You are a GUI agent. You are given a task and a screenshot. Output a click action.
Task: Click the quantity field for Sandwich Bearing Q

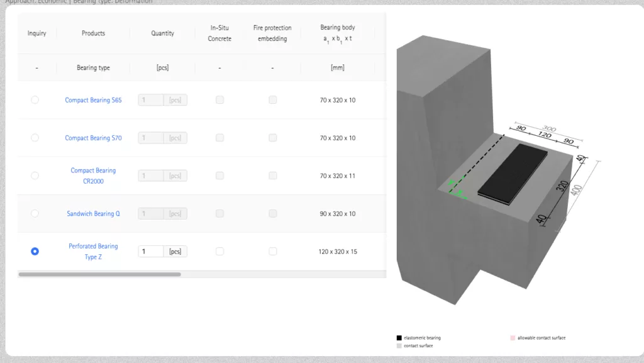151,213
